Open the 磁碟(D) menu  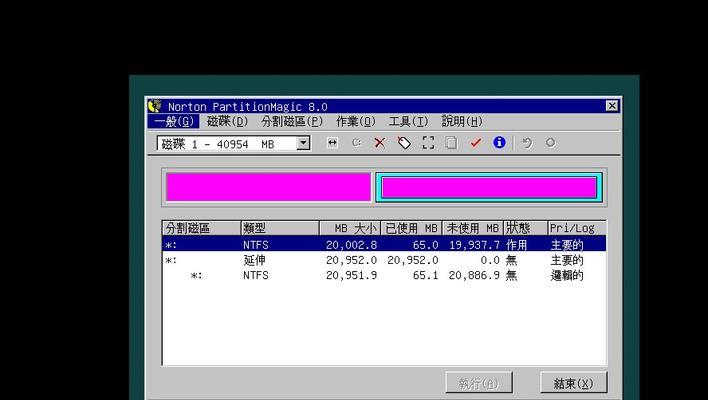(228, 121)
